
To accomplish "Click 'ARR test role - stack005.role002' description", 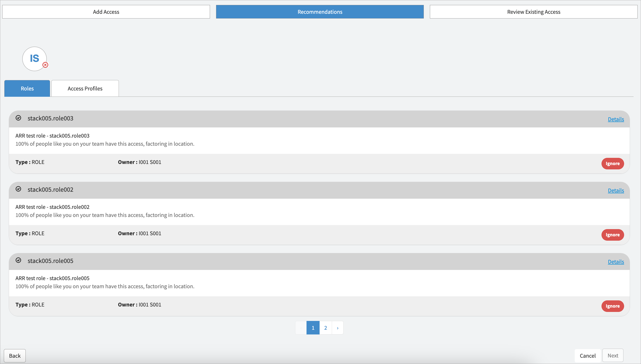I will coord(52,207).
